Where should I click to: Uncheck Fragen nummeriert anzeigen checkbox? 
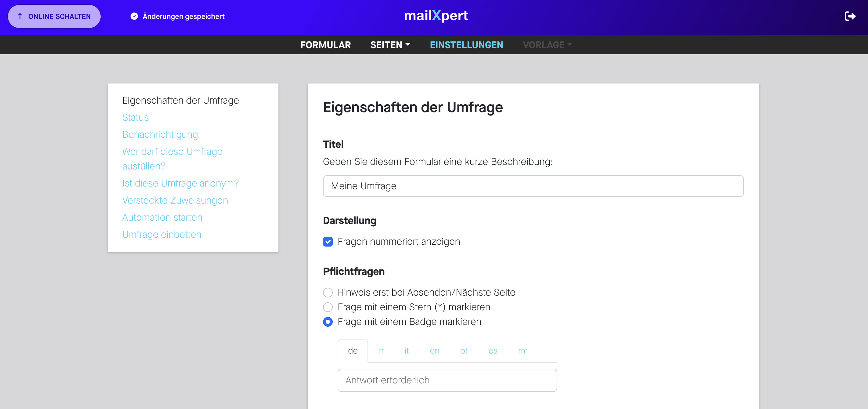328,241
